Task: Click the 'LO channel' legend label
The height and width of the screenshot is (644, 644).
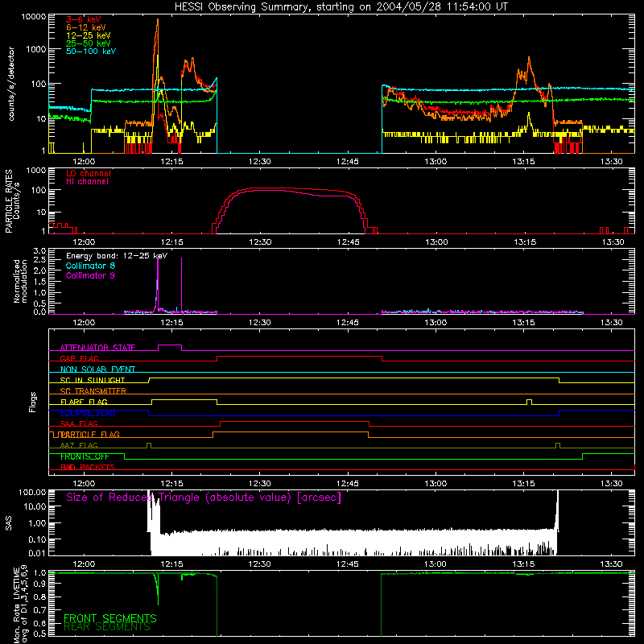Action: pyautogui.click(x=89, y=173)
